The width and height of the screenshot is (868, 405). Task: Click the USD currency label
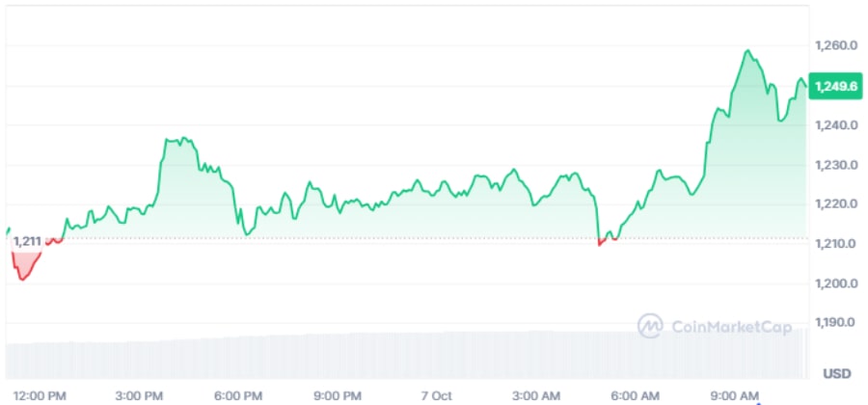837,373
